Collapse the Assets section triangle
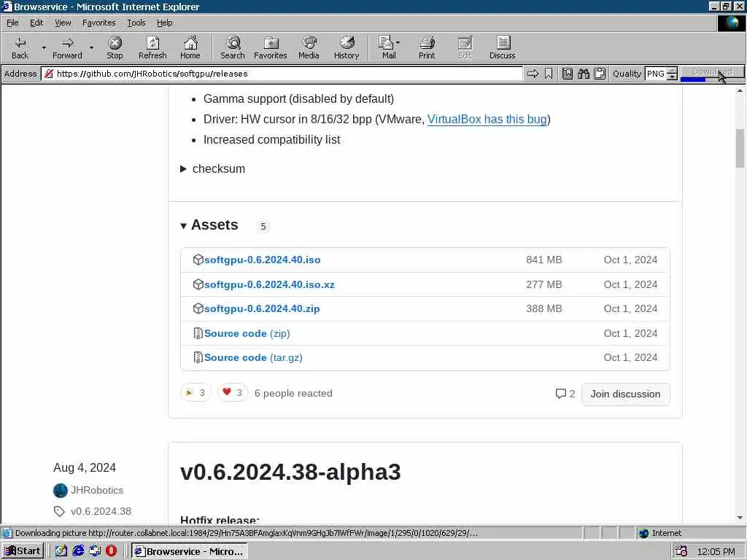The image size is (747, 560). point(183,226)
